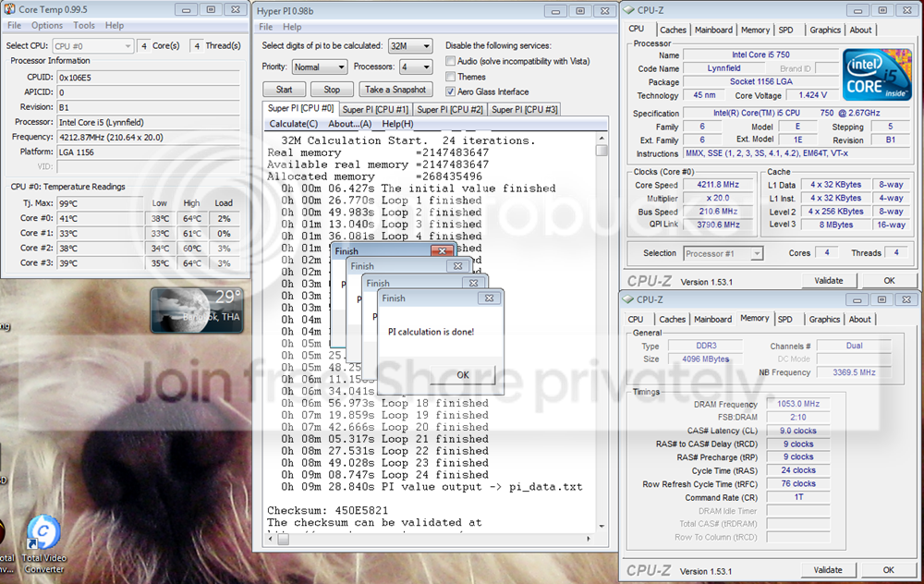
Task: Switch to Super PI [CPU #2] tab
Action: tap(449, 109)
